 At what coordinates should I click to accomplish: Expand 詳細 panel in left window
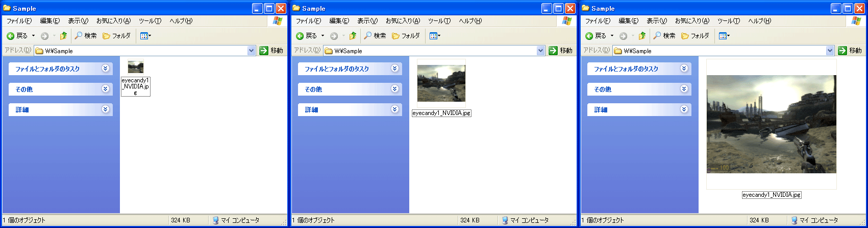pos(106,109)
